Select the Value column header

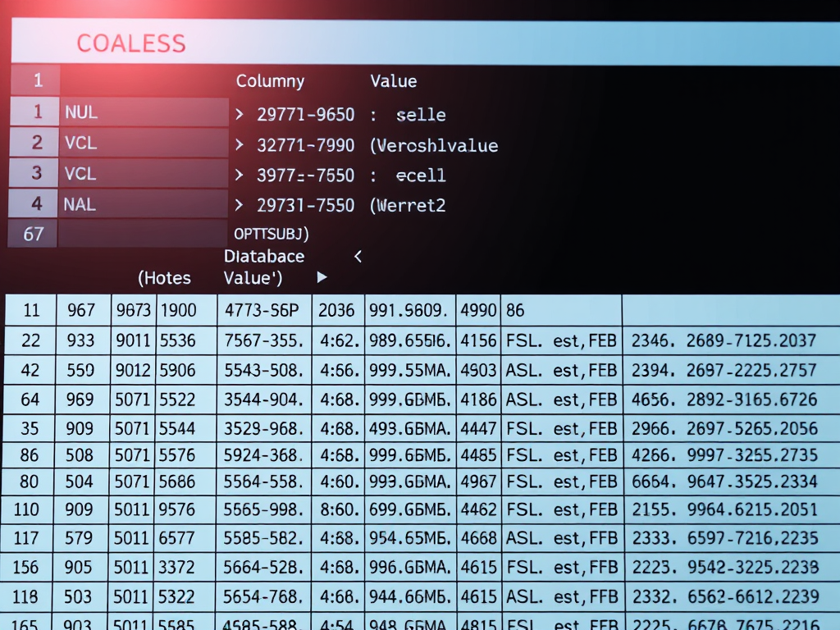tap(394, 81)
